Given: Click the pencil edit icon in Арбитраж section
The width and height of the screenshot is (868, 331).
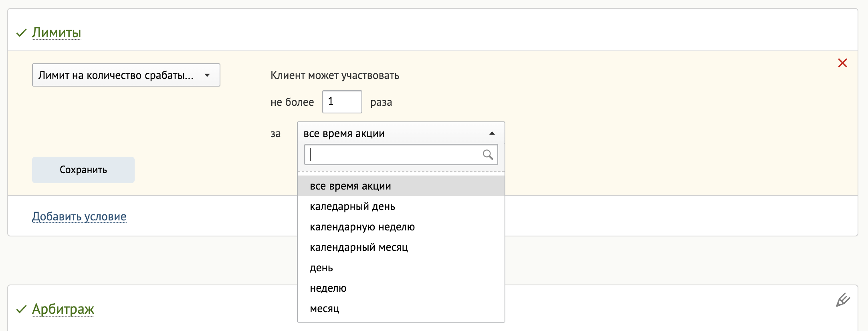Looking at the screenshot, I should tap(843, 300).
